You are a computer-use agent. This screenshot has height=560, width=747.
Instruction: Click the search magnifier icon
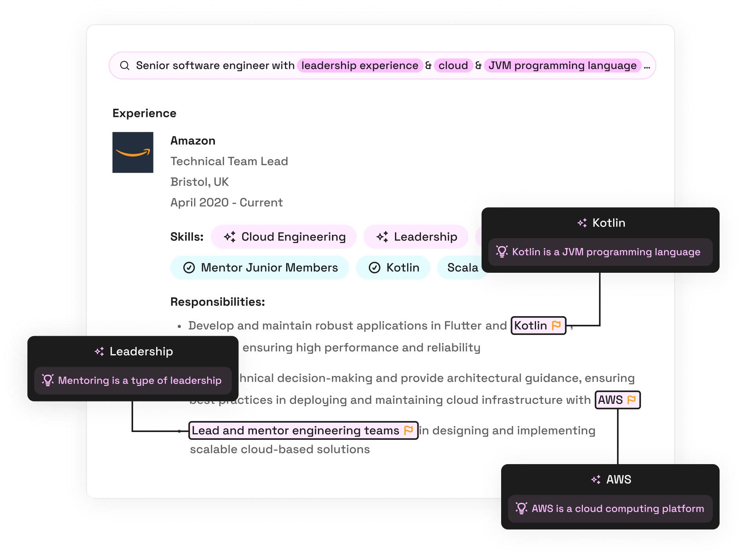point(125,65)
